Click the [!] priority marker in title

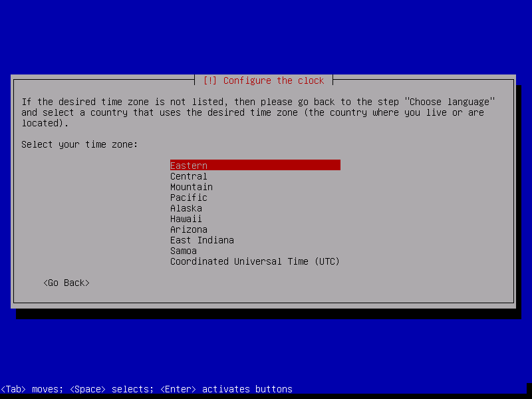point(210,80)
